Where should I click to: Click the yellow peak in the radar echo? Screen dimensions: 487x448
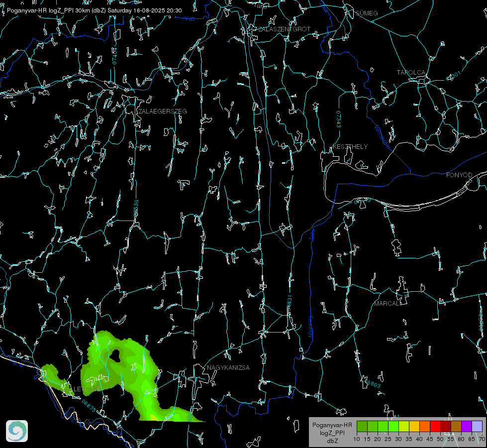tap(153, 418)
